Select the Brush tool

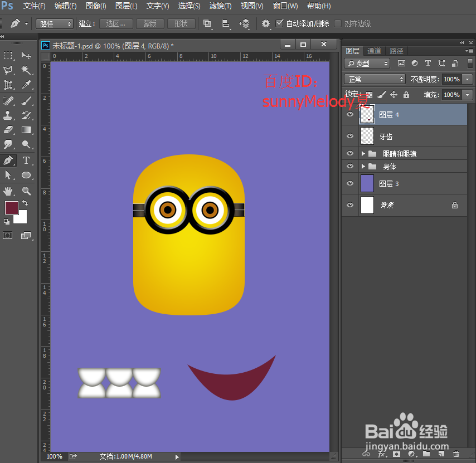26,100
